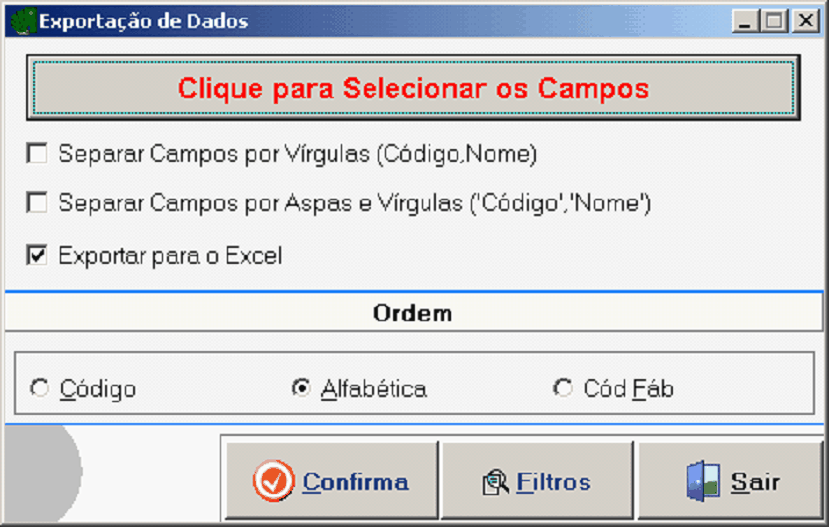The width and height of the screenshot is (830, 528).
Task: Click the green application icon in title bar
Action: 22,20
